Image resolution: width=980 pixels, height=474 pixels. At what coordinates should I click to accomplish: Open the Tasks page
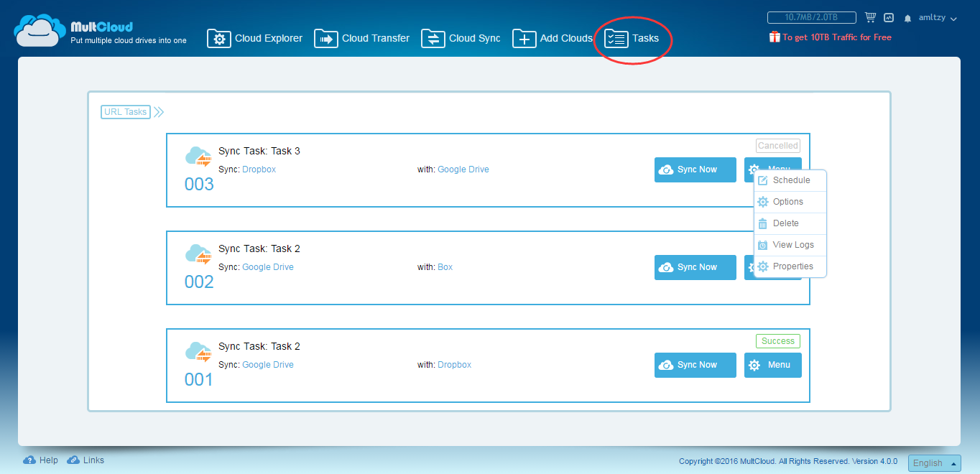pyautogui.click(x=632, y=39)
